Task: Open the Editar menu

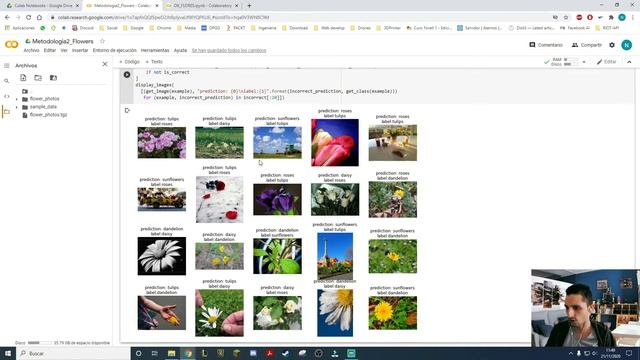Action: (x=50, y=50)
